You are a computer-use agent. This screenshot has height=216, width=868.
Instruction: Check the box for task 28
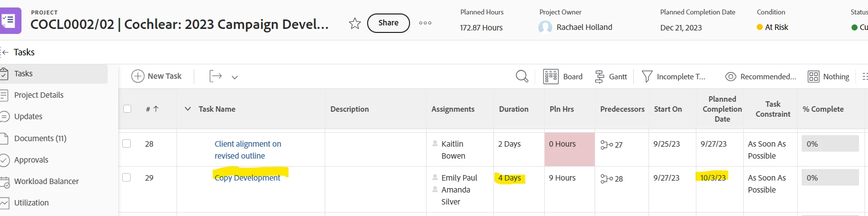pos(127,144)
